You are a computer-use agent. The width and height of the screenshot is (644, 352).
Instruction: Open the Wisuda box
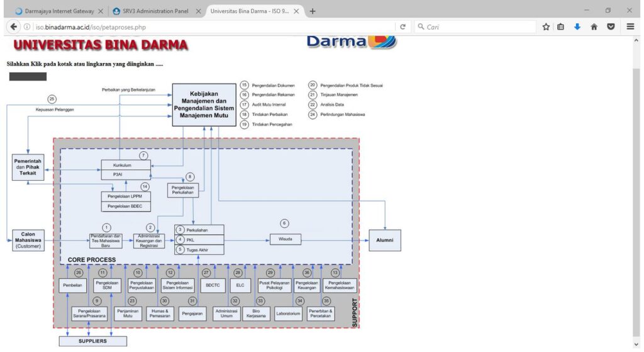tap(286, 239)
